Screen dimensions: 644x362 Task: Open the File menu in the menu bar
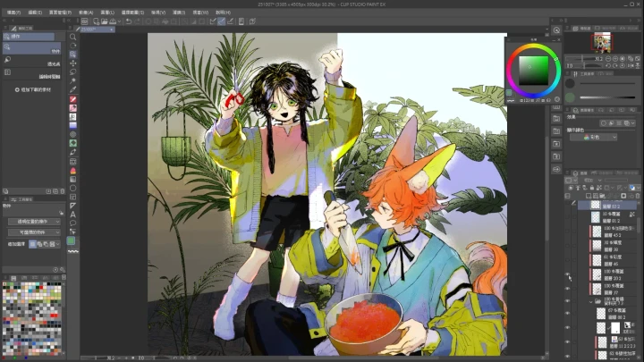coord(11,13)
